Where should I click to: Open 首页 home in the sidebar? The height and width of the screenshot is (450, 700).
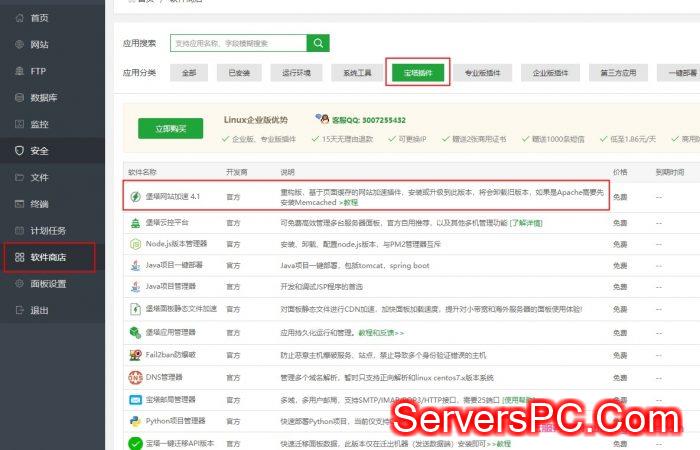tap(40, 18)
